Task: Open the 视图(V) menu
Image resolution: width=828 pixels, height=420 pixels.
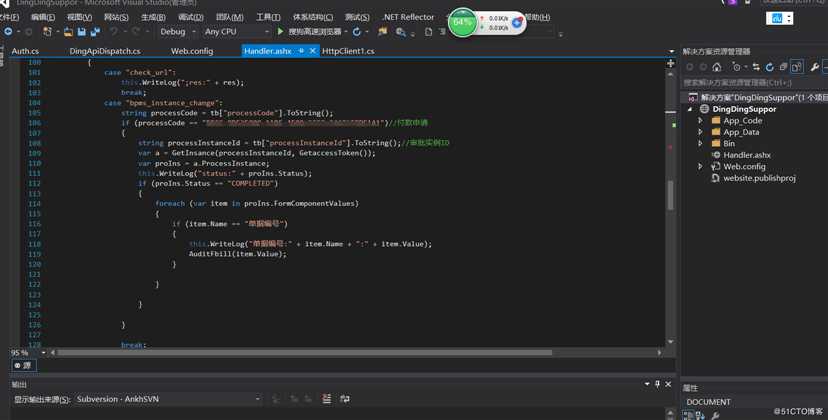Action: coord(79,17)
